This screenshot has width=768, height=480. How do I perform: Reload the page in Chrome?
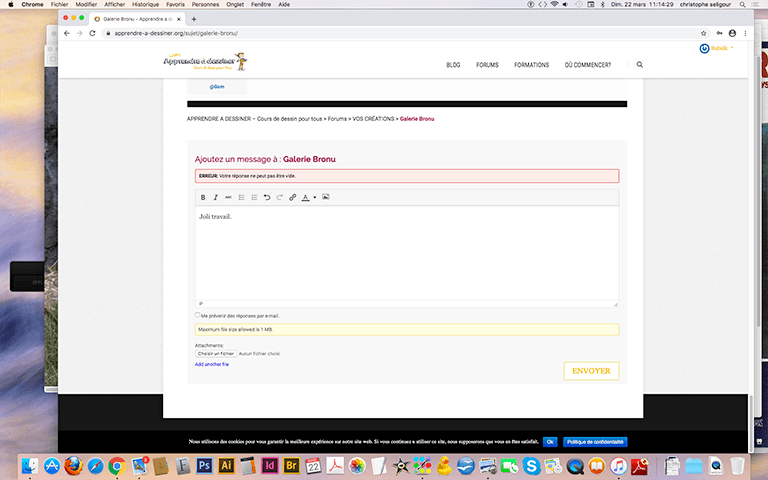click(x=92, y=33)
